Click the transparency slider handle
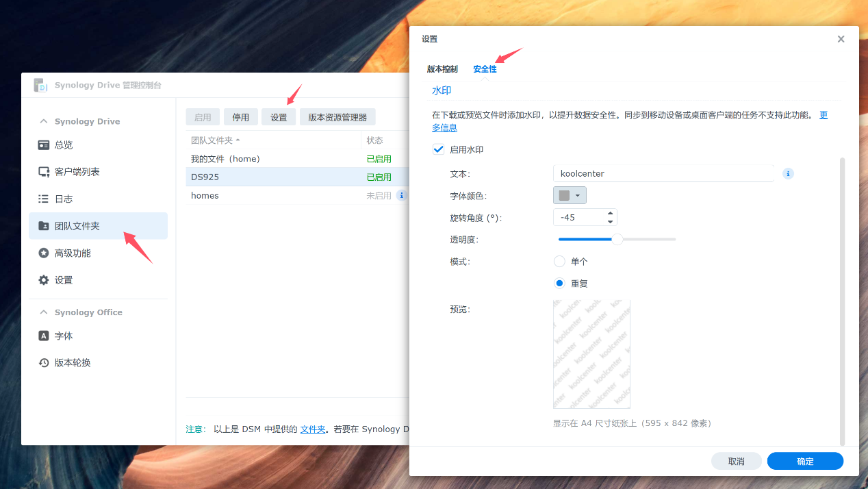868x489 pixels. (x=617, y=239)
